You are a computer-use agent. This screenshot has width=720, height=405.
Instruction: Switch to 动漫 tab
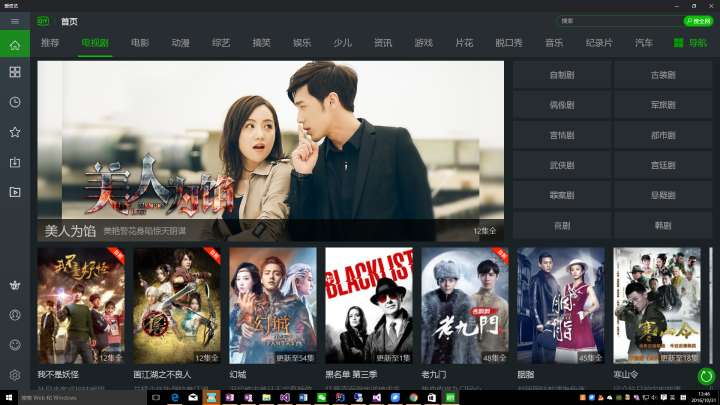tap(180, 43)
